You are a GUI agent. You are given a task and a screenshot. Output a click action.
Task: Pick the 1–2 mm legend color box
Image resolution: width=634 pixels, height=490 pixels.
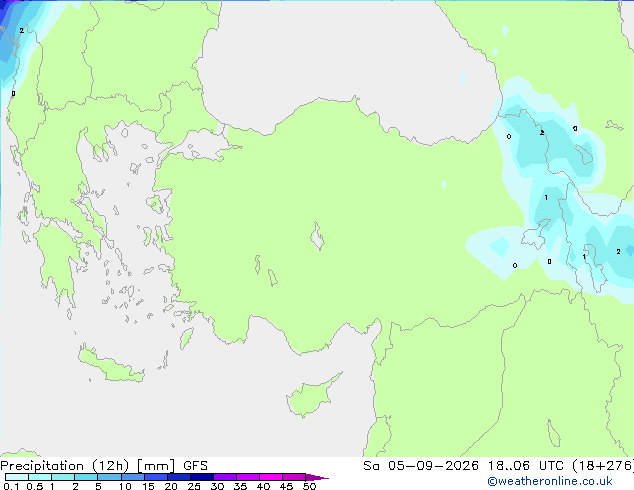[x=63, y=477]
